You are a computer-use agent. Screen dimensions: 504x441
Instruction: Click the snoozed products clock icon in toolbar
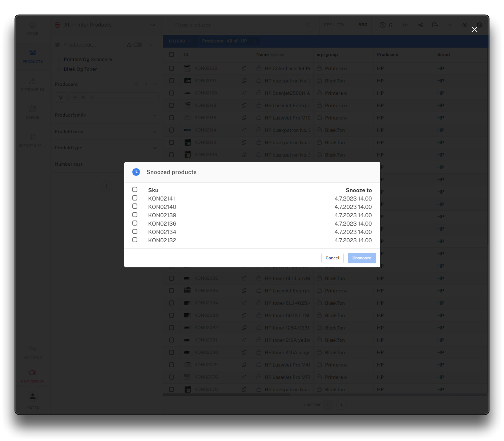click(383, 25)
